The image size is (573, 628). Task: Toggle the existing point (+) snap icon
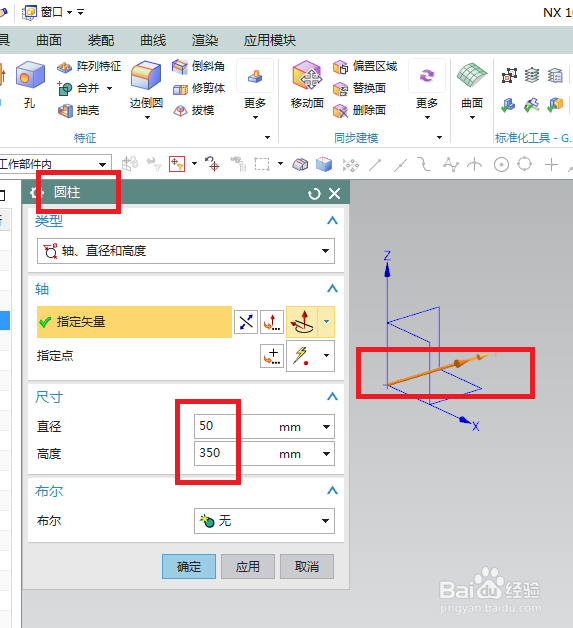(x=551, y=164)
